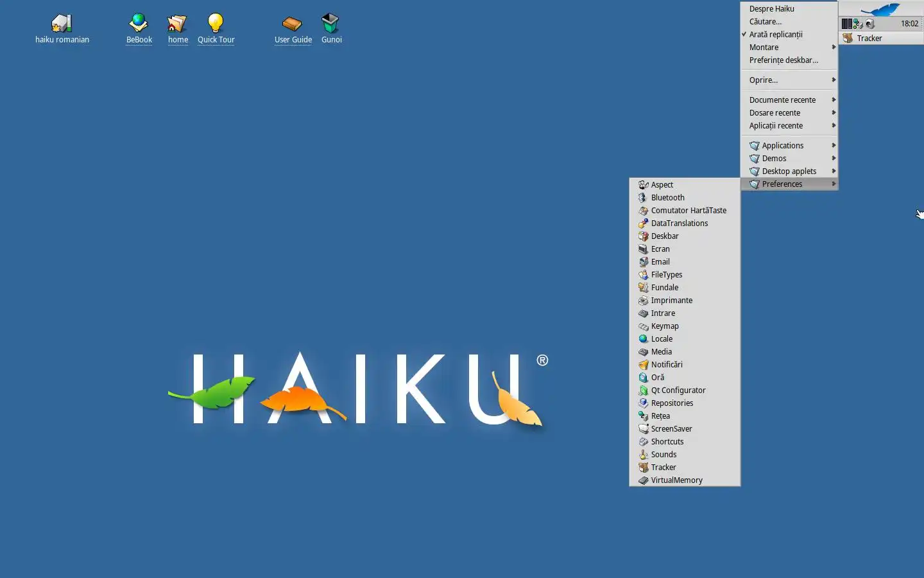The image size is (924, 578).
Task: Click Aplicații recente menu text
Action: coord(776,126)
